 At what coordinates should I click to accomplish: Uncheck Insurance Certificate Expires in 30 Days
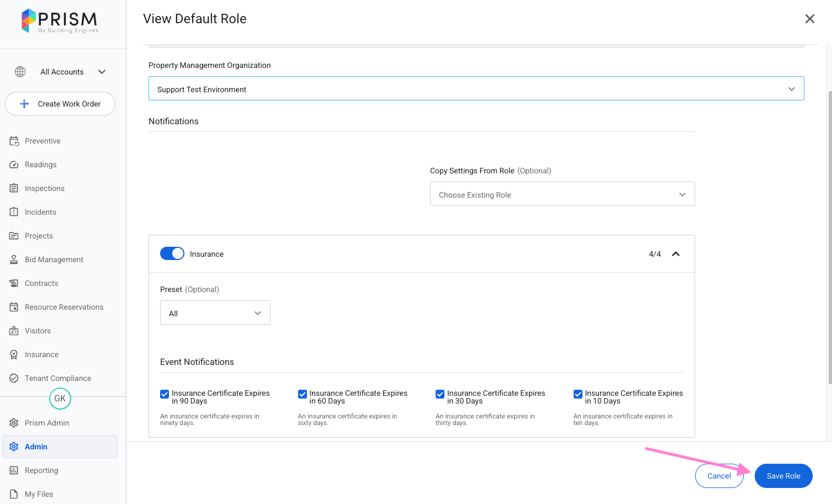point(440,394)
